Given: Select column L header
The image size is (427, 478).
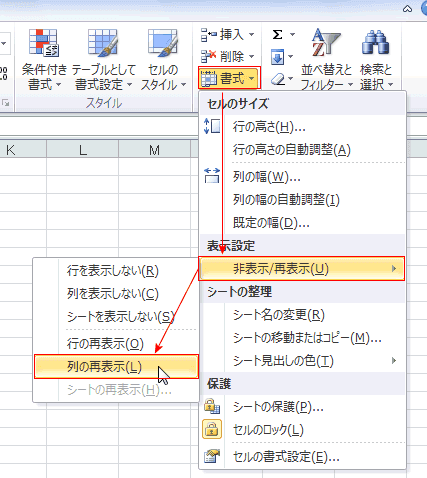Looking at the screenshot, I should pos(83,150).
